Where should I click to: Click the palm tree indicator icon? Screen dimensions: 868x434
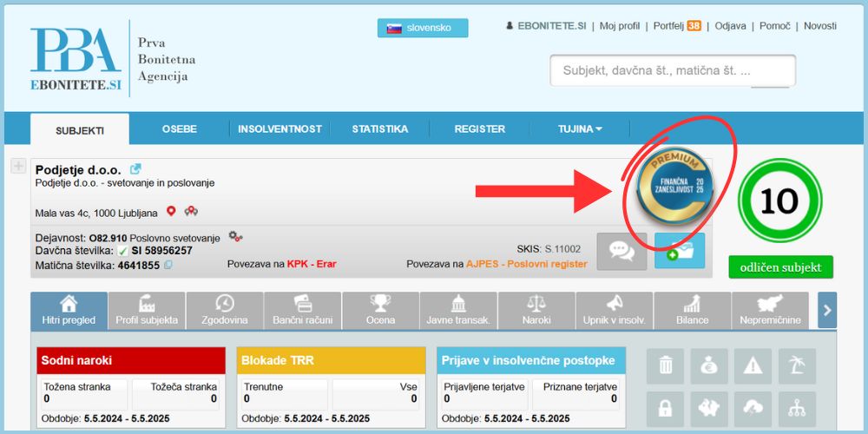(x=797, y=366)
